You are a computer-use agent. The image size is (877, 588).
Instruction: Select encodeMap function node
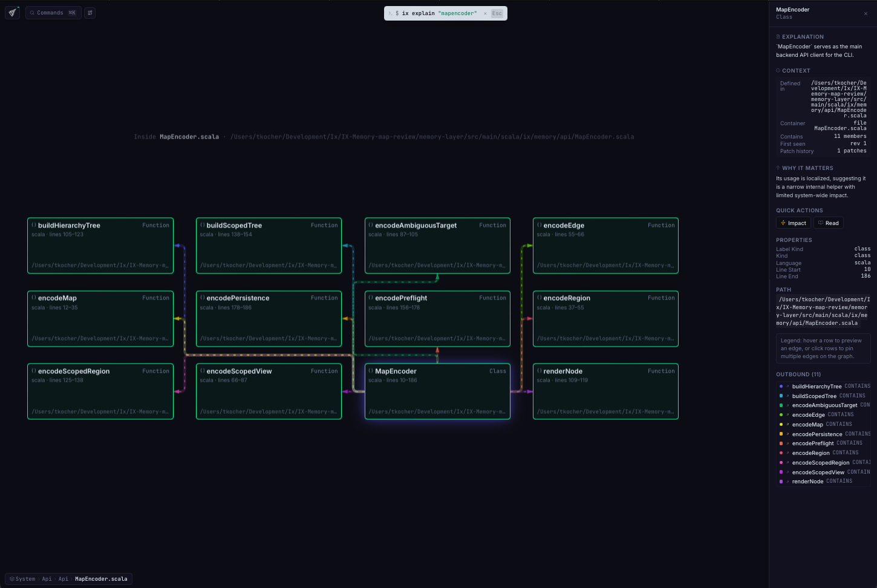coord(100,319)
